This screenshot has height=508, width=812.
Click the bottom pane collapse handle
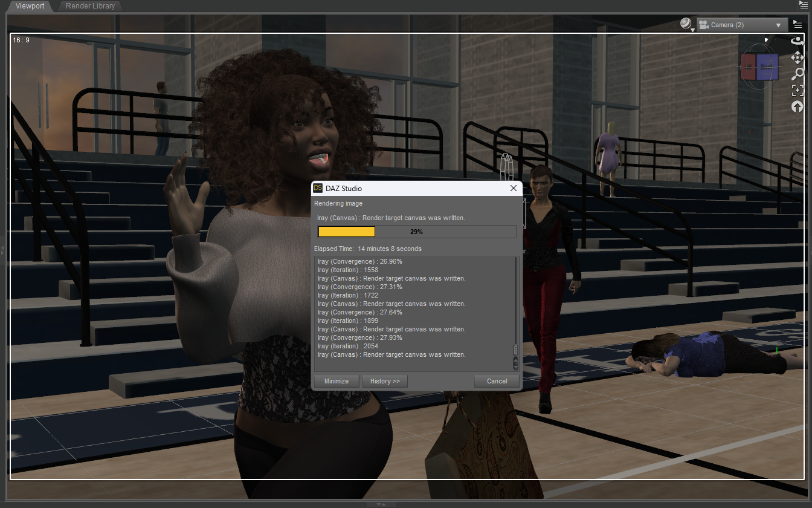(x=381, y=504)
